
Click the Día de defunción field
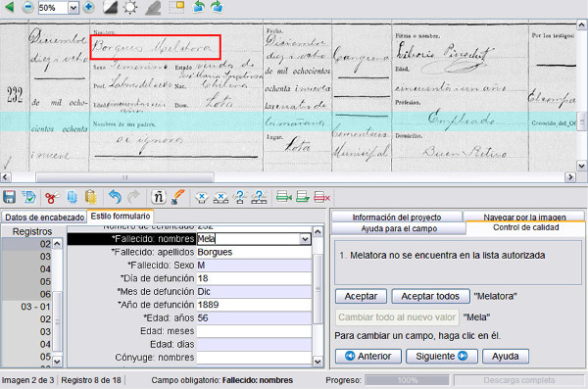(254, 278)
